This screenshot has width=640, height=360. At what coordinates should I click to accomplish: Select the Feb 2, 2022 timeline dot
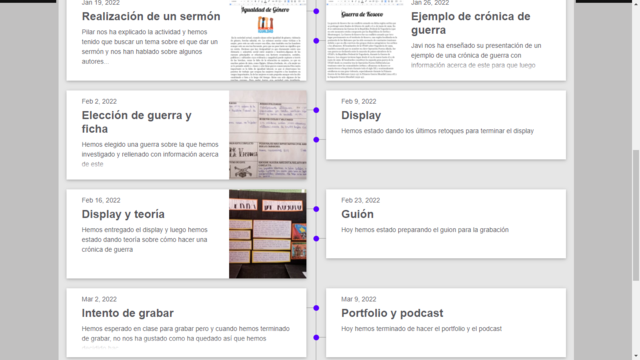point(316,110)
